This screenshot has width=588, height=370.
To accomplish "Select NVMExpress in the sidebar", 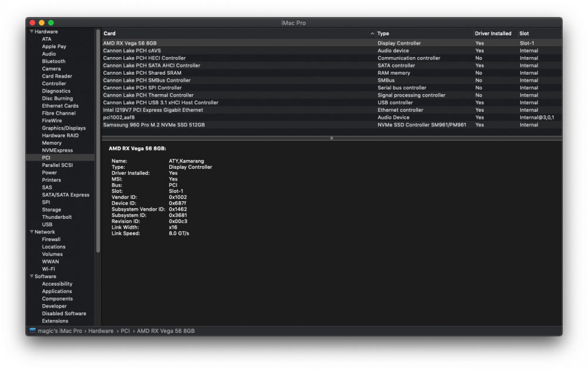I will (58, 150).
